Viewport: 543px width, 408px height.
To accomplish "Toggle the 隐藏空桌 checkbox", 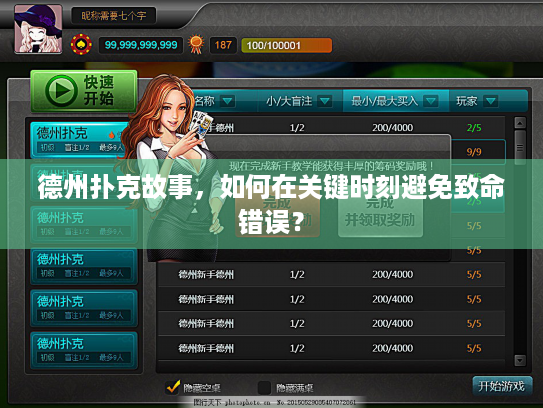I will coord(173,387).
